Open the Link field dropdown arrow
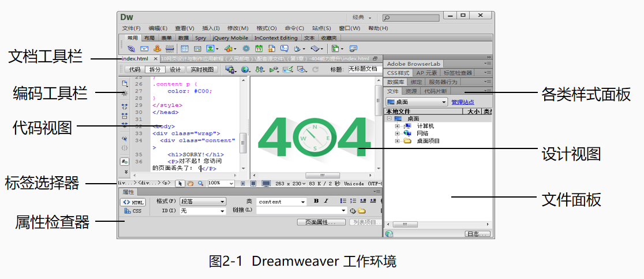The height and width of the screenshot is (279, 644). (x=343, y=210)
